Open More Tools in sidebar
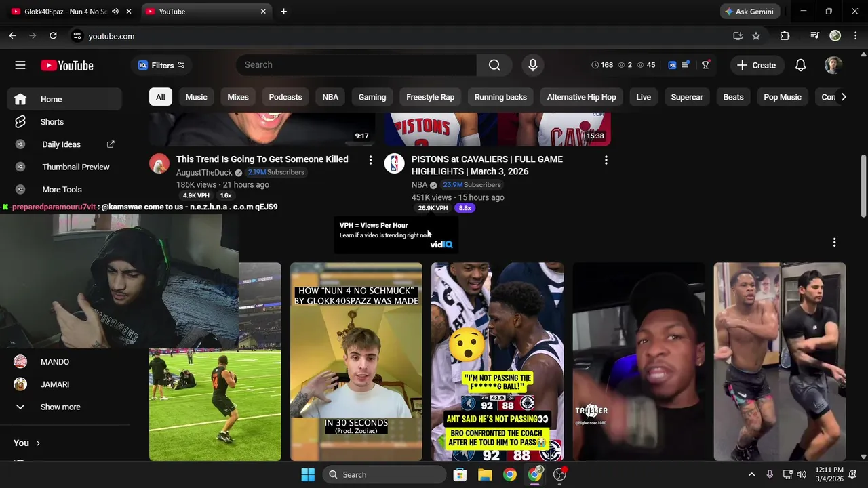The height and width of the screenshot is (488, 868). click(x=66, y=190)
